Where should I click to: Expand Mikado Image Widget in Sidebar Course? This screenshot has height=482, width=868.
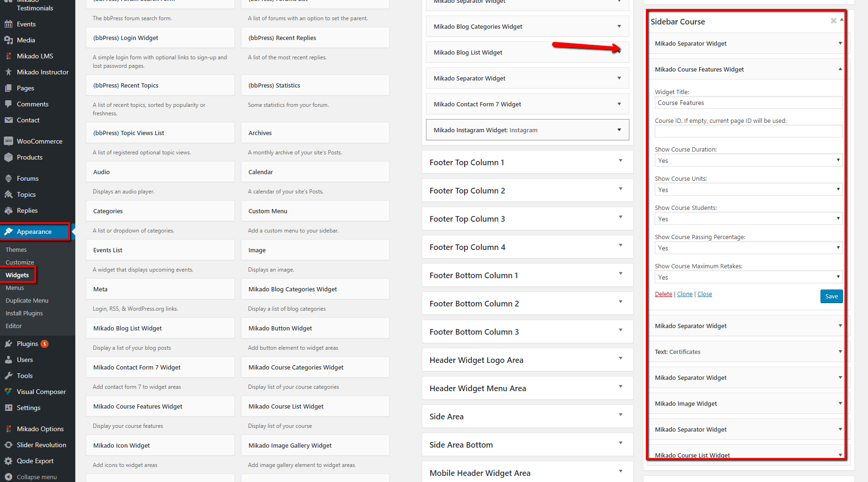pos(840,403)
